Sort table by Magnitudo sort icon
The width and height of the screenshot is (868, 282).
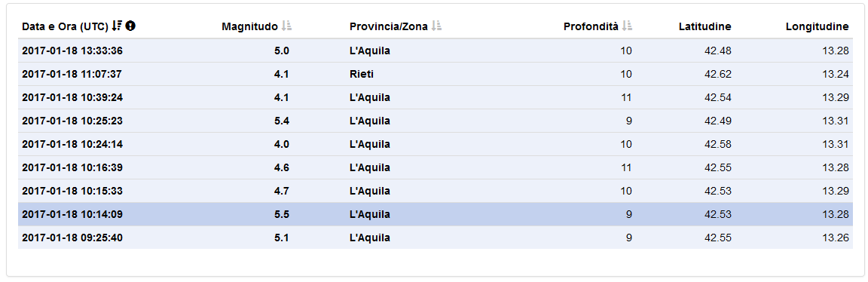pos(286,26)
